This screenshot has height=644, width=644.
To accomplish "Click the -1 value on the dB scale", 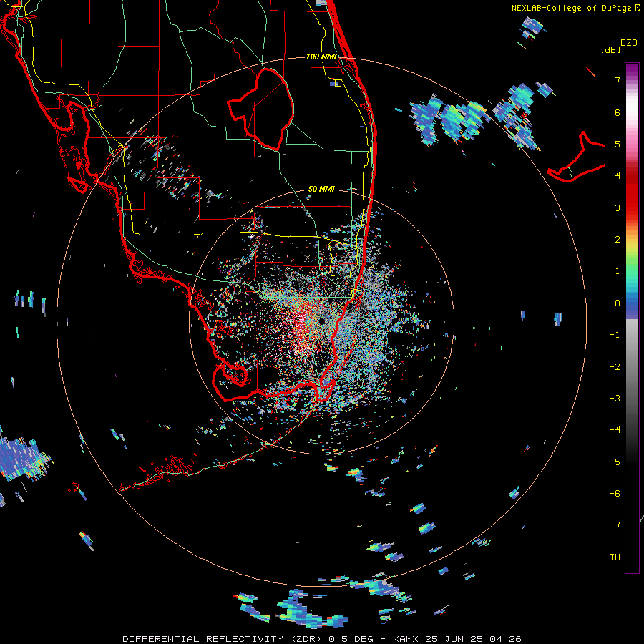I will [x=615, y=335].
